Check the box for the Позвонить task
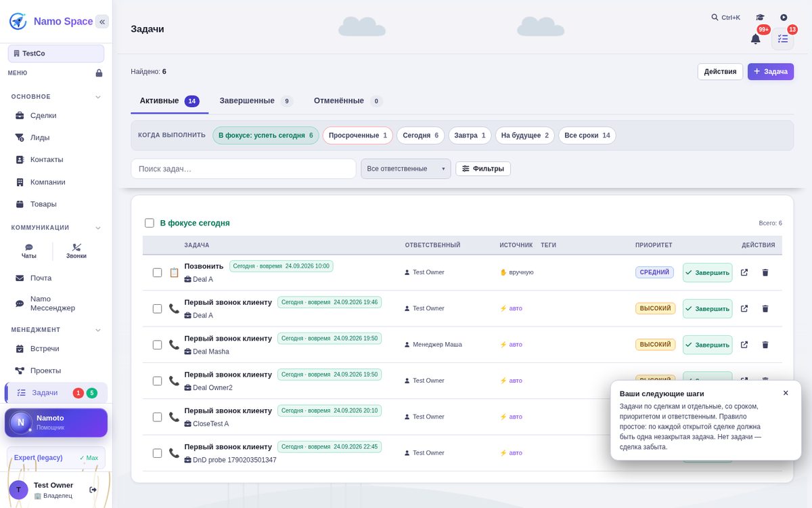 (x=157, y=272)
